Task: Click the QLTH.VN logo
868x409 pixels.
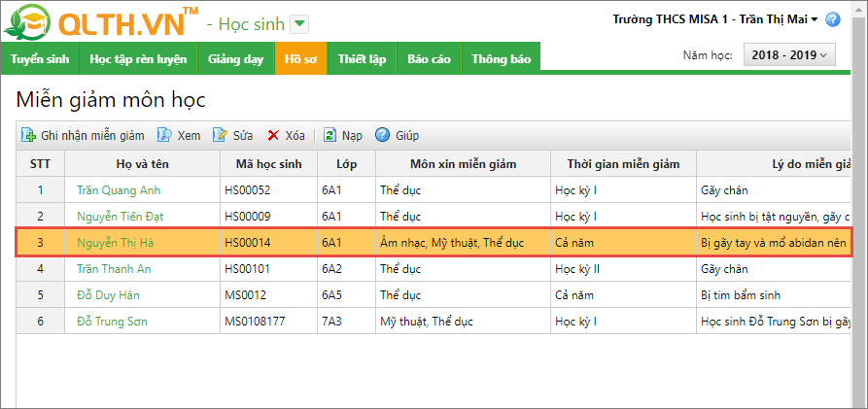Action: pos(101,20)
